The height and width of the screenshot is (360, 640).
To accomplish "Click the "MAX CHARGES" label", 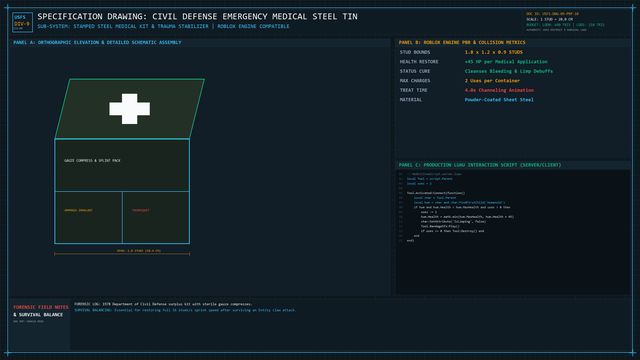I will [x=415, y=81].
